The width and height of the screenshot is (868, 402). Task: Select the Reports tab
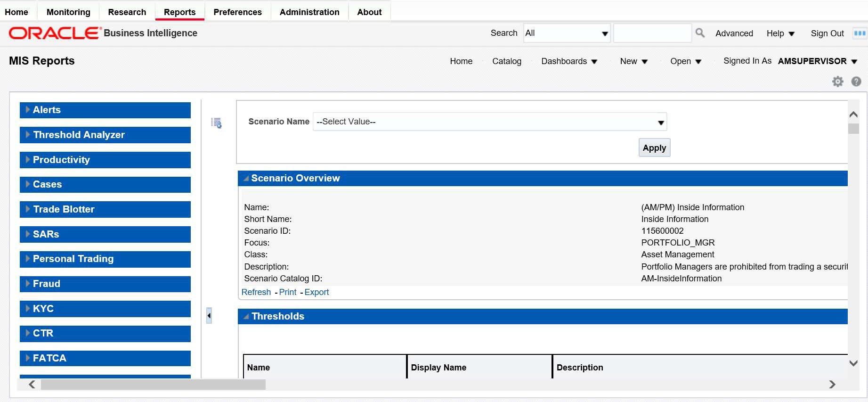click(179, 12)
